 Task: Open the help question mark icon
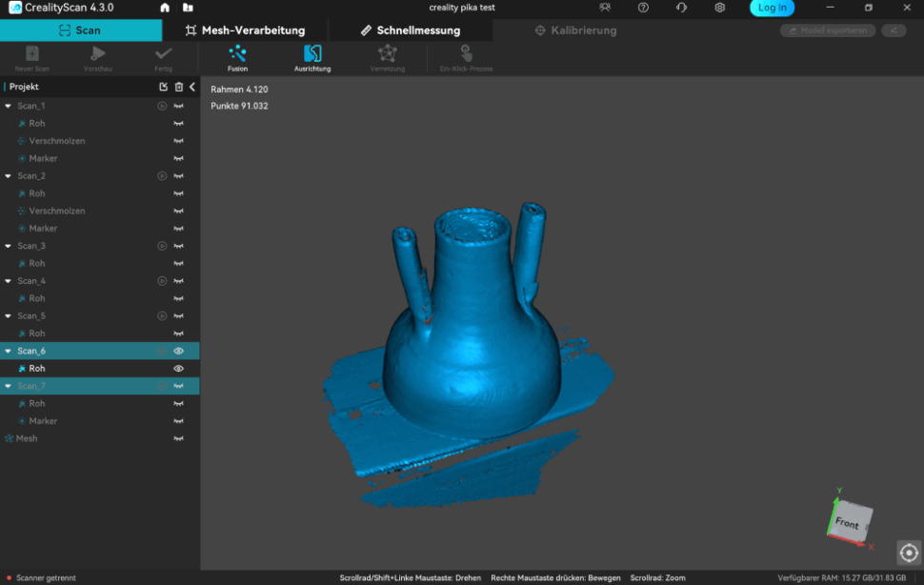click(x=644, y=8)
